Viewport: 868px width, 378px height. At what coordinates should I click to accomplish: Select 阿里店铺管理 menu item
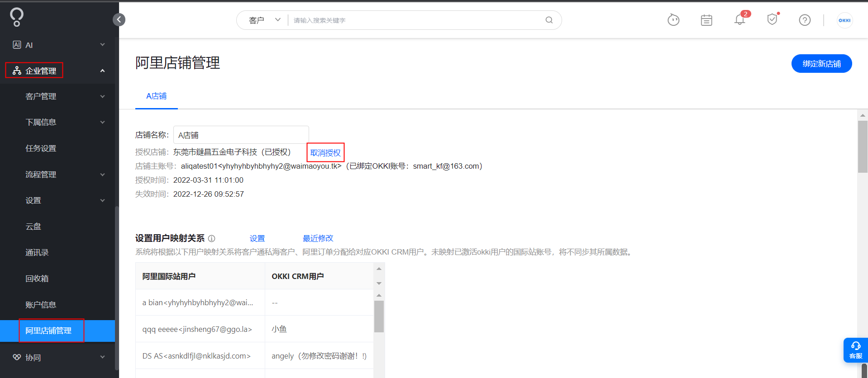(57, 331)
